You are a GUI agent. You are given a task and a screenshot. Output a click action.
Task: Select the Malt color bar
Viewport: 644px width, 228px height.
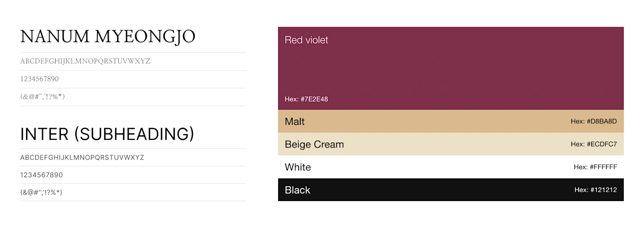tap(451, 121)
